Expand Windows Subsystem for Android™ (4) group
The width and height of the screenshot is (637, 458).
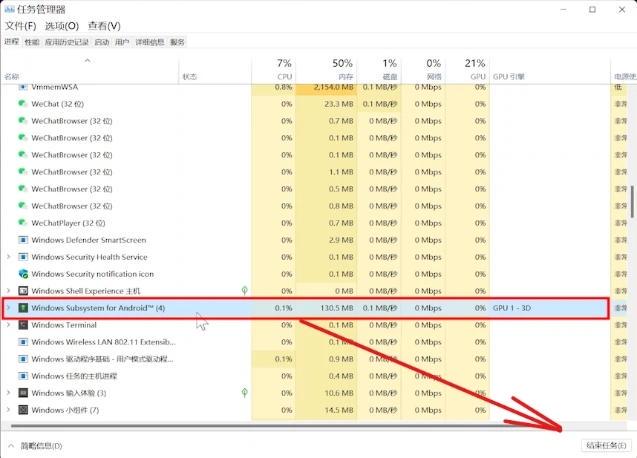(8, 308)
